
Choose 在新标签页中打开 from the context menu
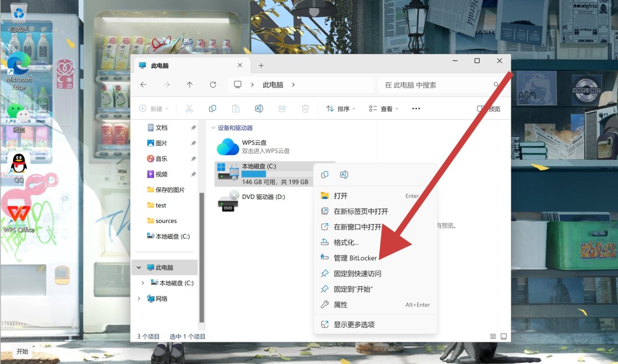[375, 211]
